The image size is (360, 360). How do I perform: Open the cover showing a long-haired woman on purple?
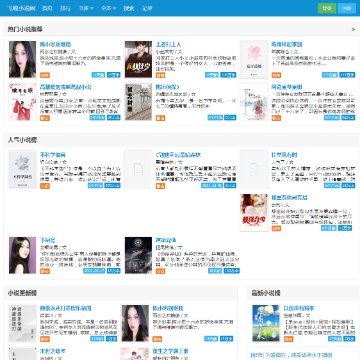pyautogui.click(x=22, y=255)
